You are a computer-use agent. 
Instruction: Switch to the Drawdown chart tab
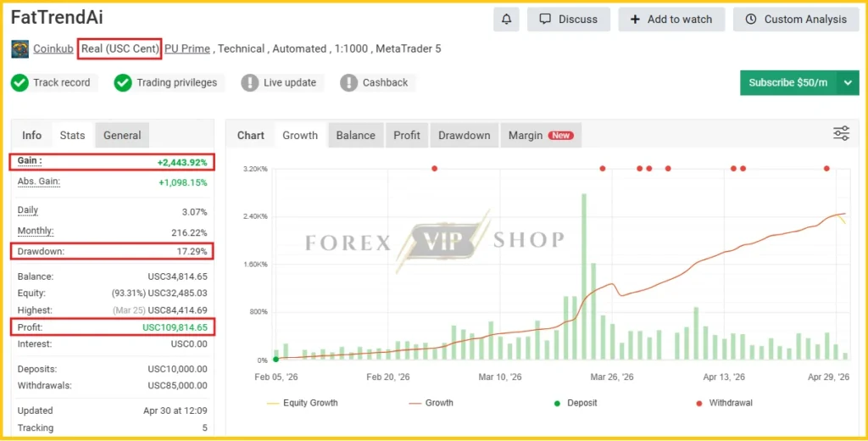[x=465, y=135]
